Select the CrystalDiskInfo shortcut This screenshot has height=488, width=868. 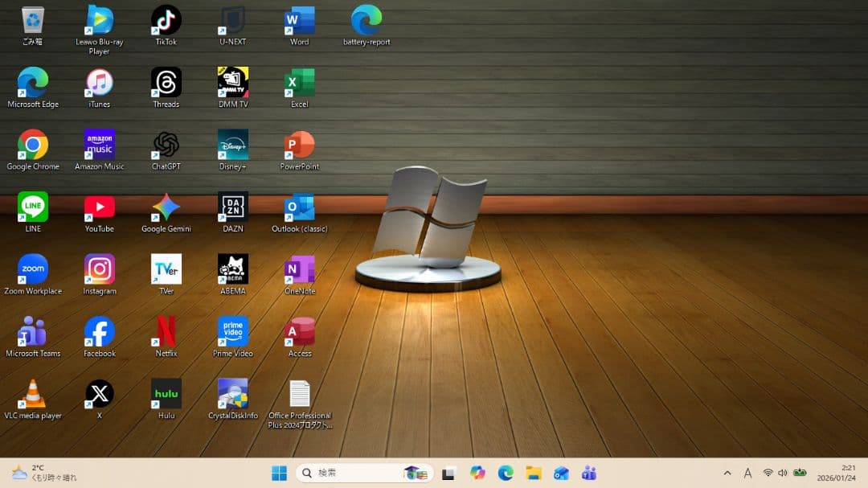click(233, 394)
